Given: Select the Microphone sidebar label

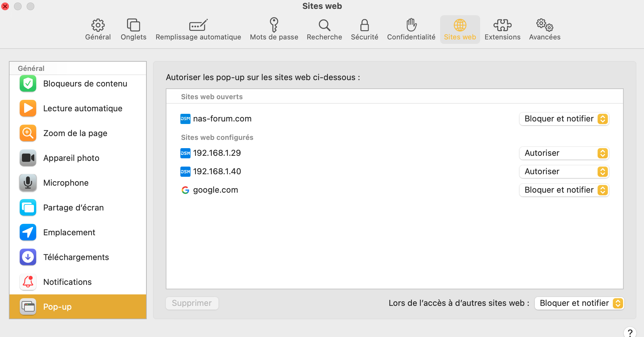Looking at the screenshot, I should pos(66,183).
